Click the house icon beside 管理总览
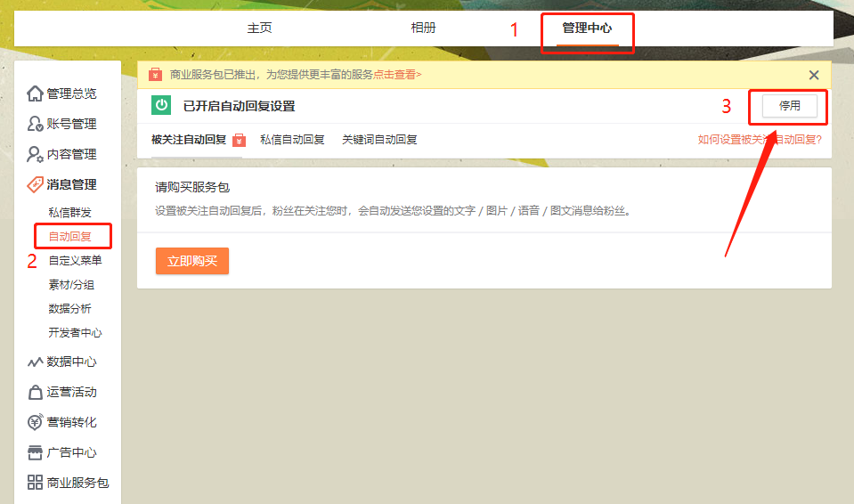Viewport: 854px width, 504px height. [x=35, y=93]
